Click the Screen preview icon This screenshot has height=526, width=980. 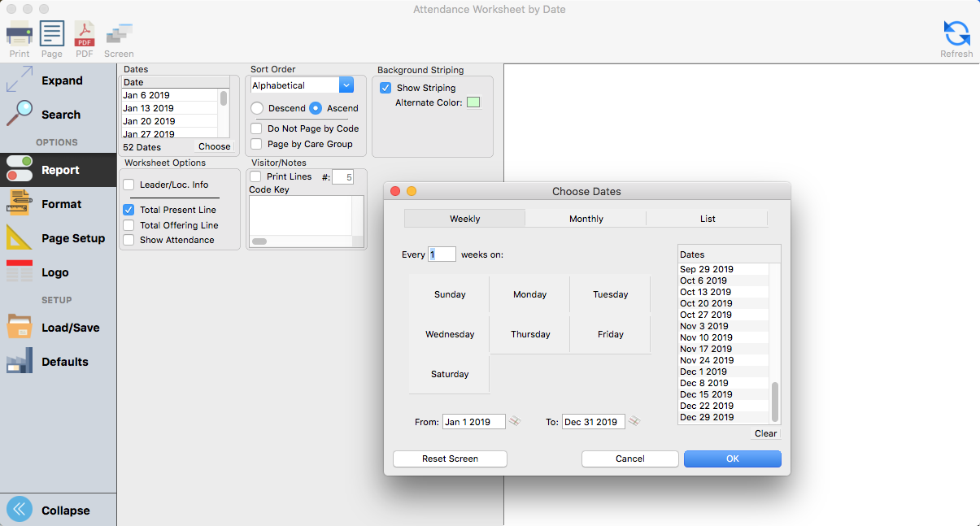[119, 34]
